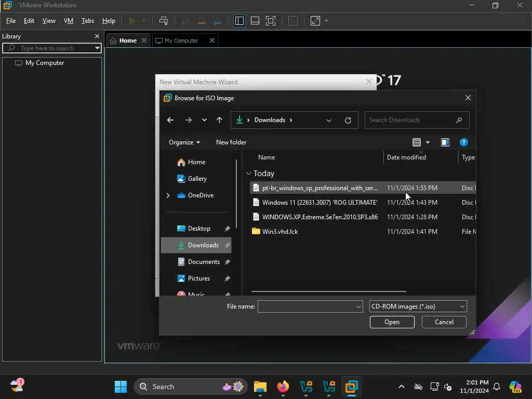Open power options arrow beside play button
Image resolution: width=532 pixels, height=399 pixels.
pyautogui.click(x=144, y=21)
